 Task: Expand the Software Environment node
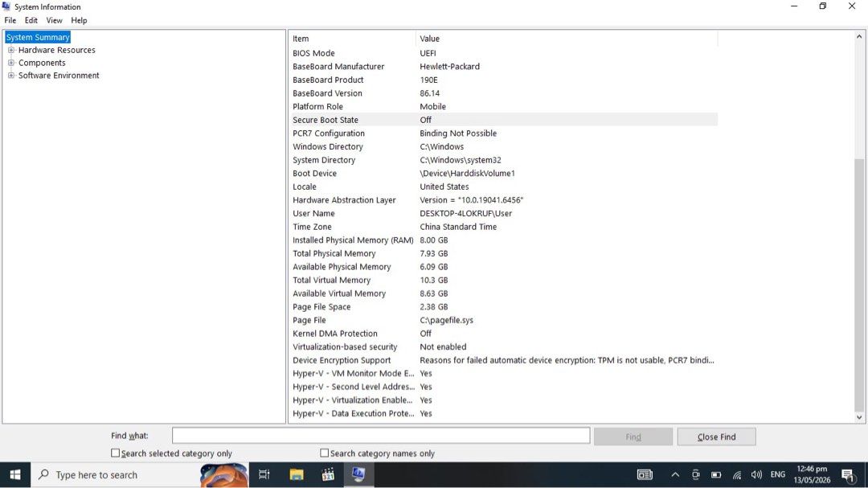(x=11, y=76)
